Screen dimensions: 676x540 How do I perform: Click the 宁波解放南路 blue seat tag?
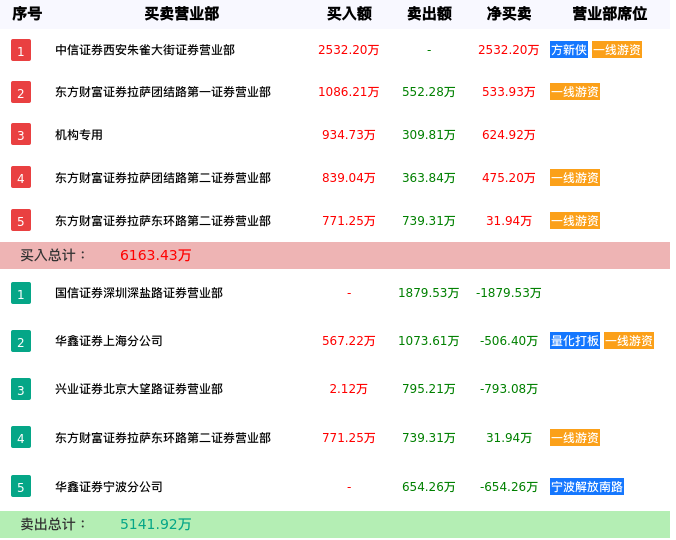tap(587, 487)
